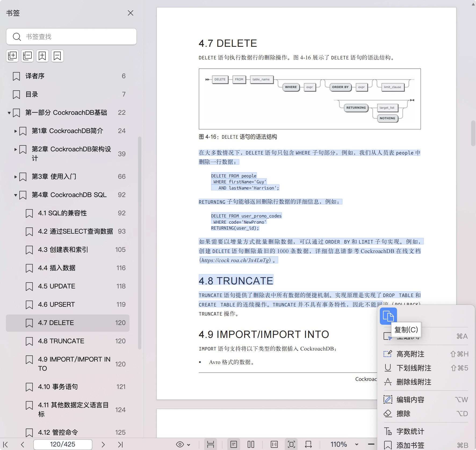Screen dimensions: 476x450
Task: Remove bookmark using panel toolbar icon
Action: [57, 56]
